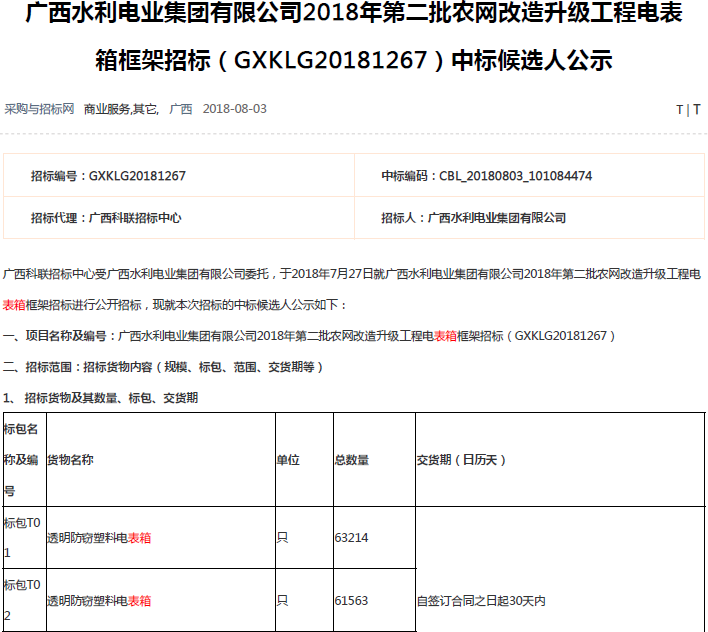Viewport: 708px width, 632px height.
Task: Click red 表箱 keyword in 标包T02 row
Action: tap(139, 601)
